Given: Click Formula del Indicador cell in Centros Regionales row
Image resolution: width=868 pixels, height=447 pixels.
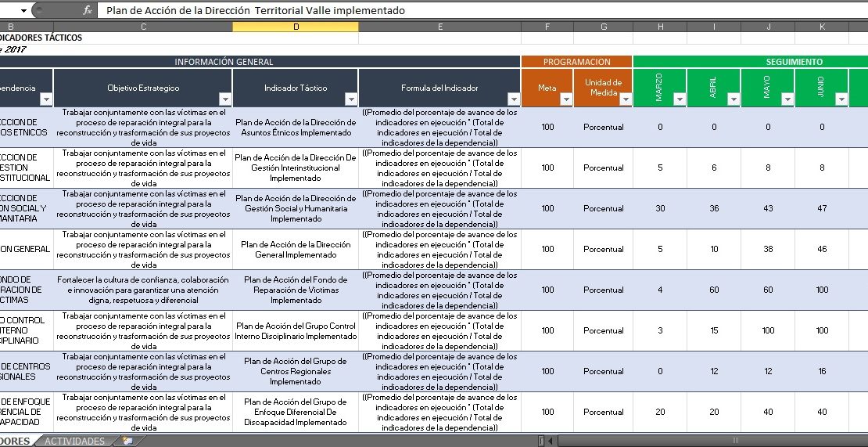Looking at the screenshot, I should (439, 371).
